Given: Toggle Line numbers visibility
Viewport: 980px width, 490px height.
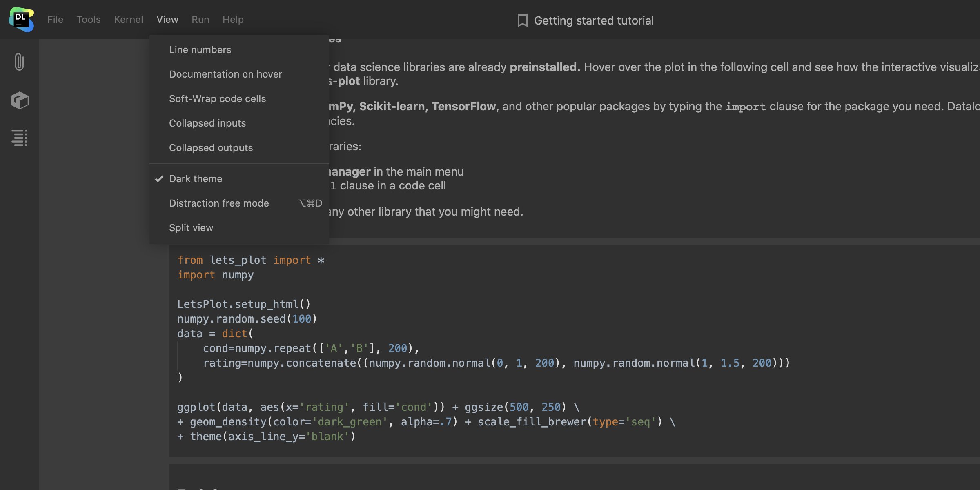Looking at the screenshot, I should [200, 49].
